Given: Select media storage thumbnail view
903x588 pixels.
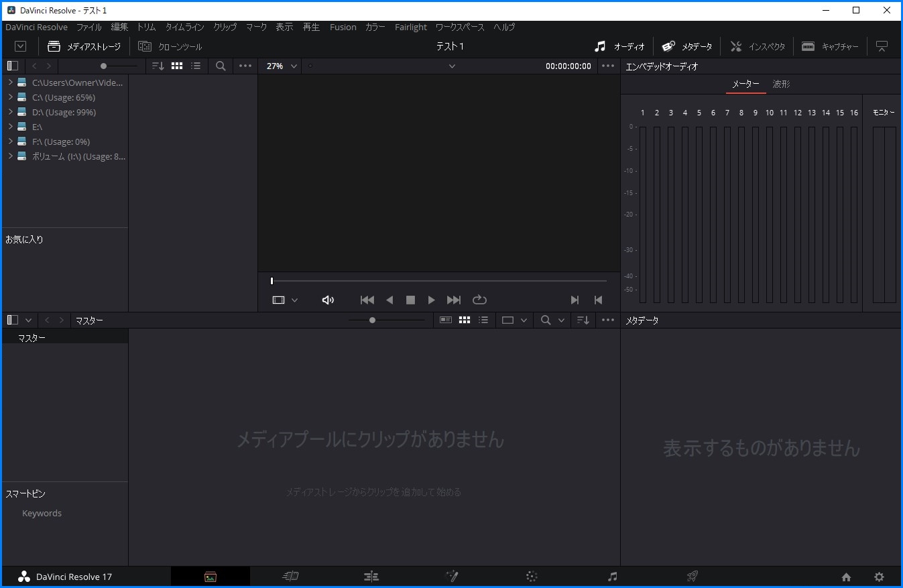Looking at the screenshot, I should pyautogui.click(x=177, y=66).
